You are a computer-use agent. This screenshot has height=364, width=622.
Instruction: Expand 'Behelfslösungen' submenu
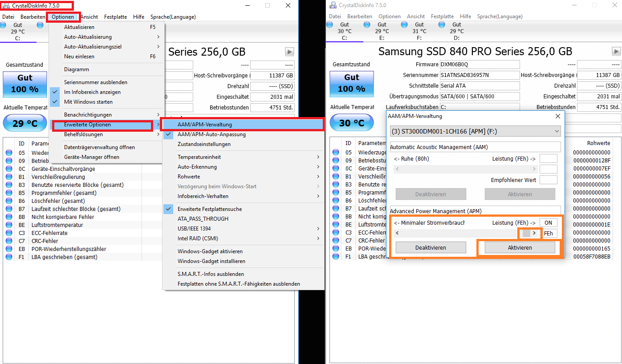coord(107,134)
